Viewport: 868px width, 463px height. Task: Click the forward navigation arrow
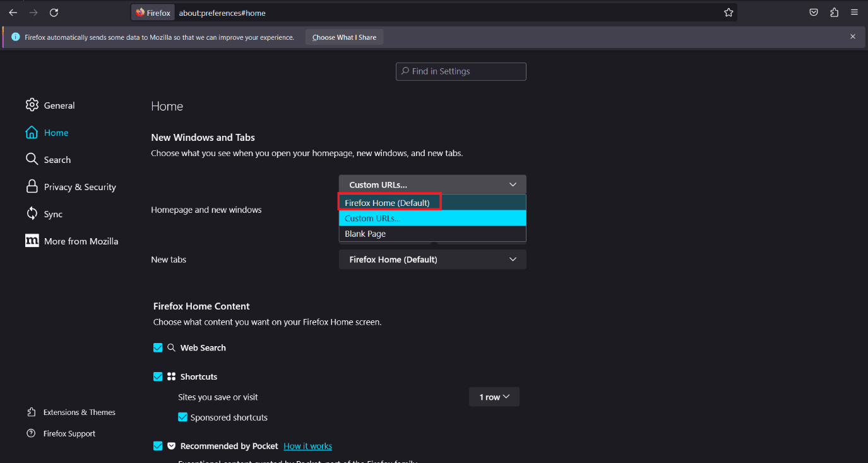[33, 13]
